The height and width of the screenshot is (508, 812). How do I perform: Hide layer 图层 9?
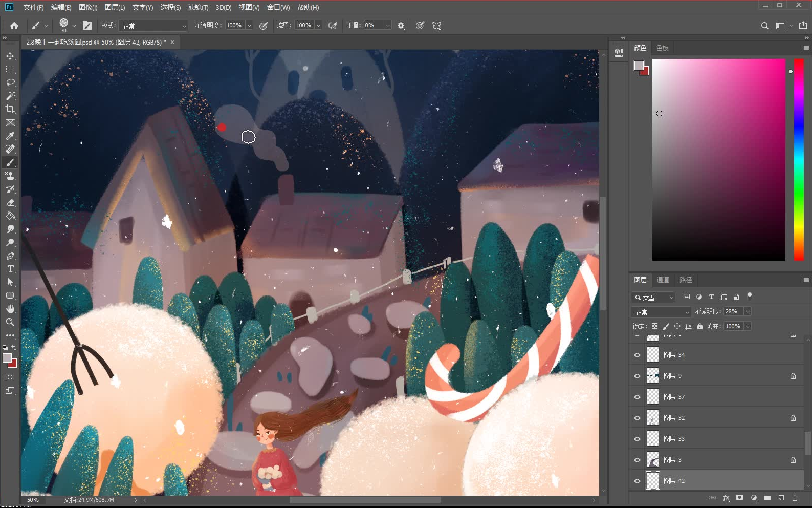tap(637, 376)
